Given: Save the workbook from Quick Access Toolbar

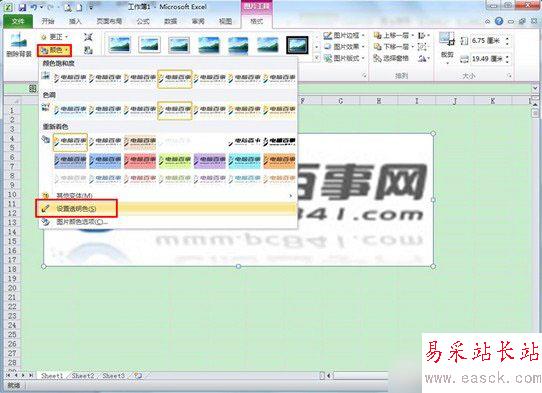Looking at the screenshot, I should pos(22,7).
